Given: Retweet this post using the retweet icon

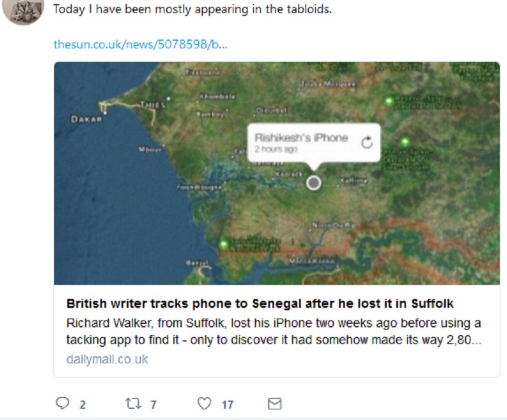Looking at the screenshot, I should click(133, 403).
